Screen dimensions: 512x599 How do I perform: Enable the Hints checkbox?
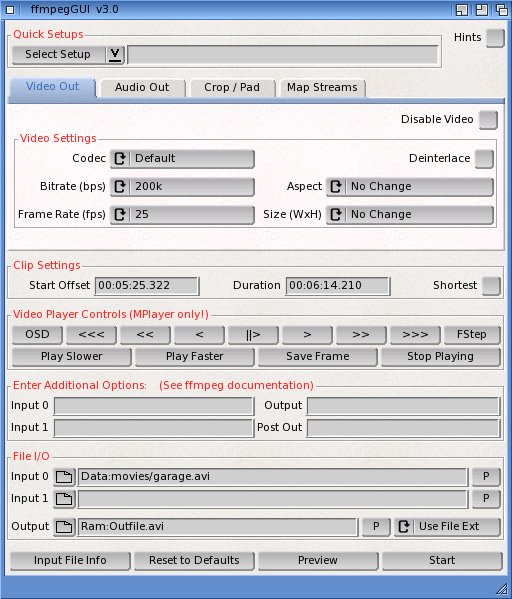[x=495, y=38]
